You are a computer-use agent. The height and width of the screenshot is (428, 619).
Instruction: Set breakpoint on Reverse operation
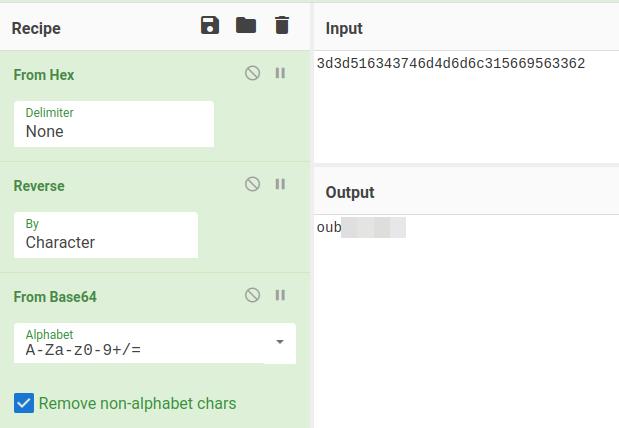tap(280, 184)
